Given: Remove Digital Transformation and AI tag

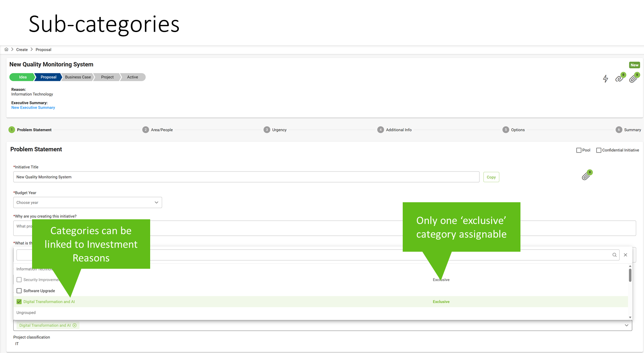Looking at the screenshot, I should [75, 325].
